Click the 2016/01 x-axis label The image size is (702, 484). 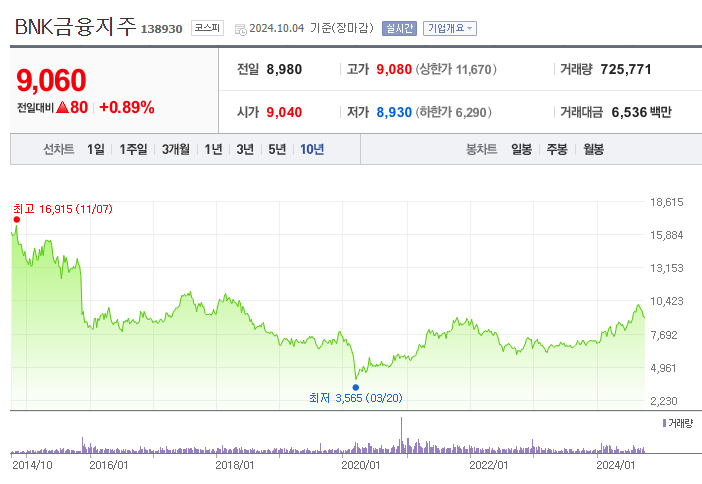[x=108, y=465]
